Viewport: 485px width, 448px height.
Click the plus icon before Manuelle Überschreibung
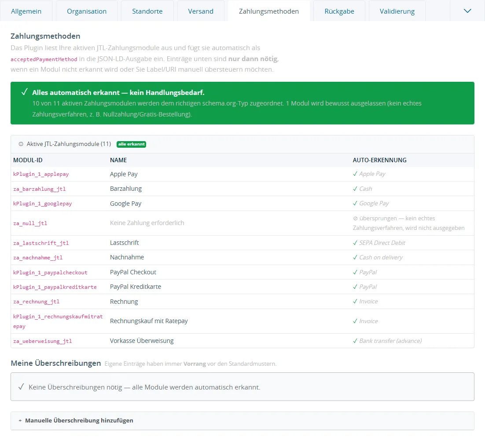coord(20,420)
